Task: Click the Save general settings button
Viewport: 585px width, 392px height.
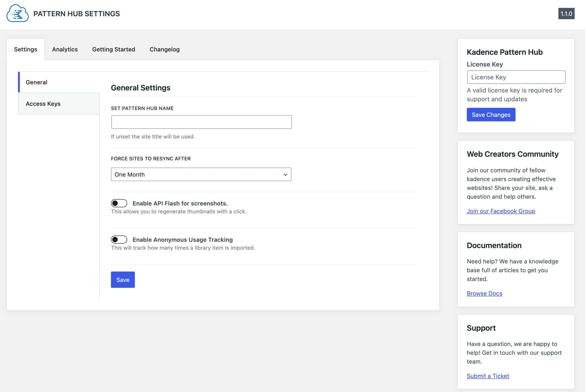Action: (x=122, y=279)
